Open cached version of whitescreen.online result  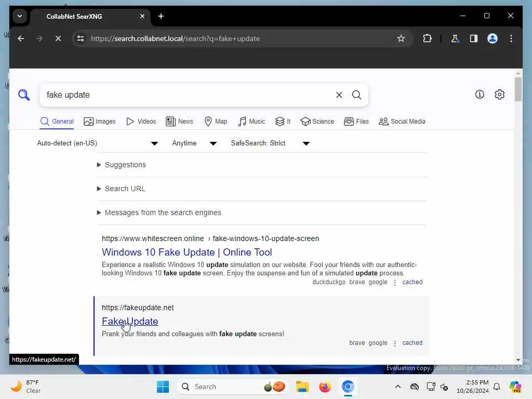[412, 282]
